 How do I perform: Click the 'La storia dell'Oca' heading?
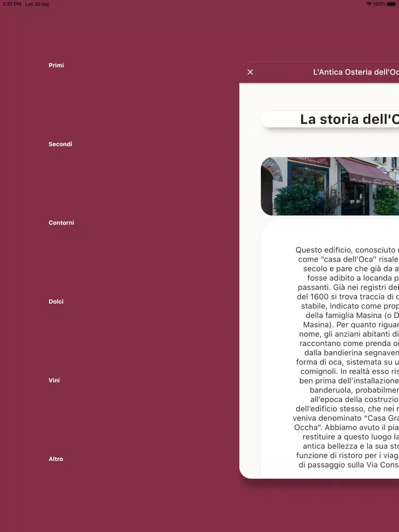tap(350, 119)
